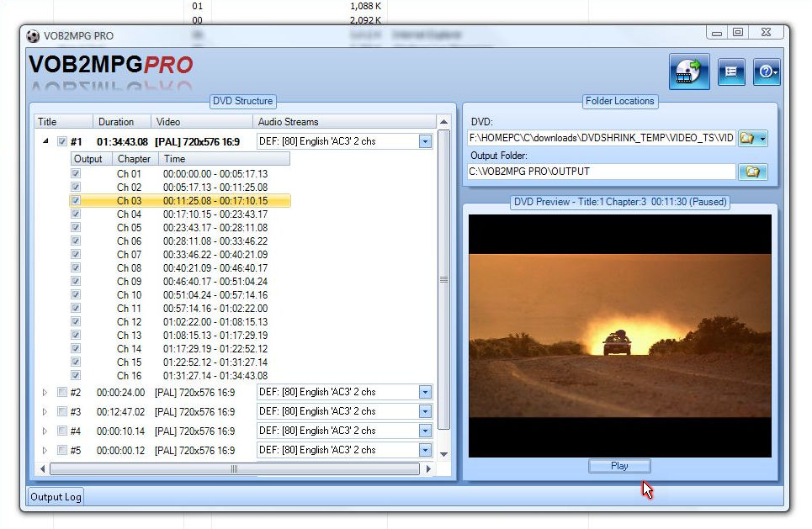Select chapter row Ch 13
This screenshot has width=812, height=529.
coord(180,335)
